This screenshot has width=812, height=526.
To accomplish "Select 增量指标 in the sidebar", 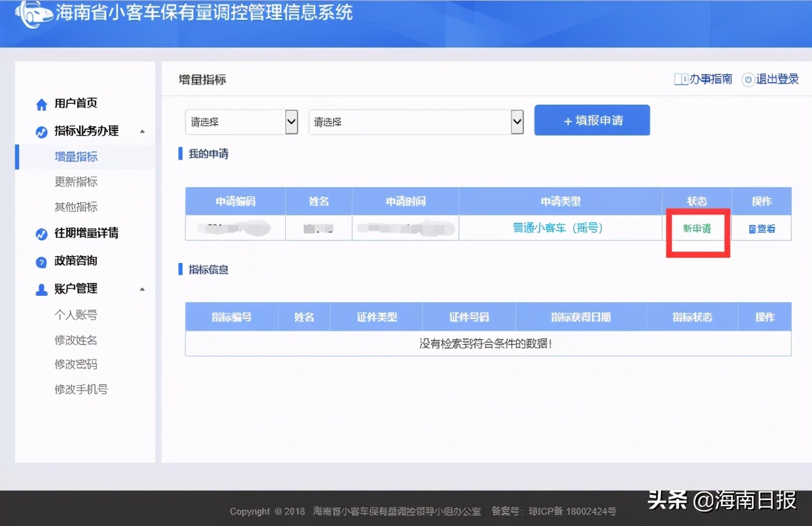I will [x=76, y=157].
